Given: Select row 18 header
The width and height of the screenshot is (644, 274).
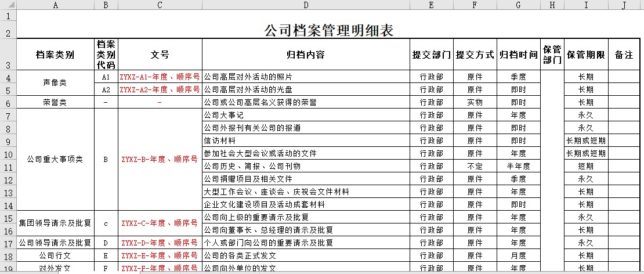Looking at the screenshot, I should pyautogui.click(x=8, y=256).
